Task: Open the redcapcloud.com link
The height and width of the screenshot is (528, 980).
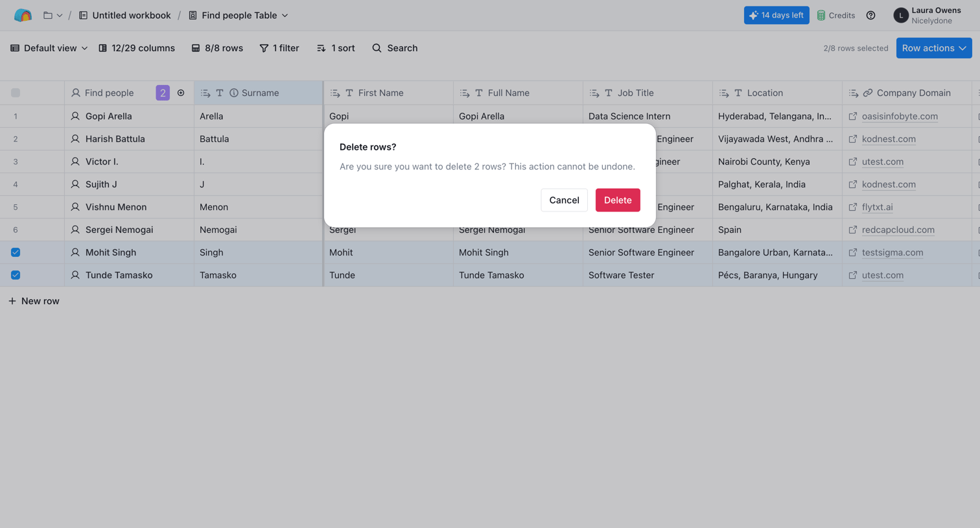Action: click(898, 230)
